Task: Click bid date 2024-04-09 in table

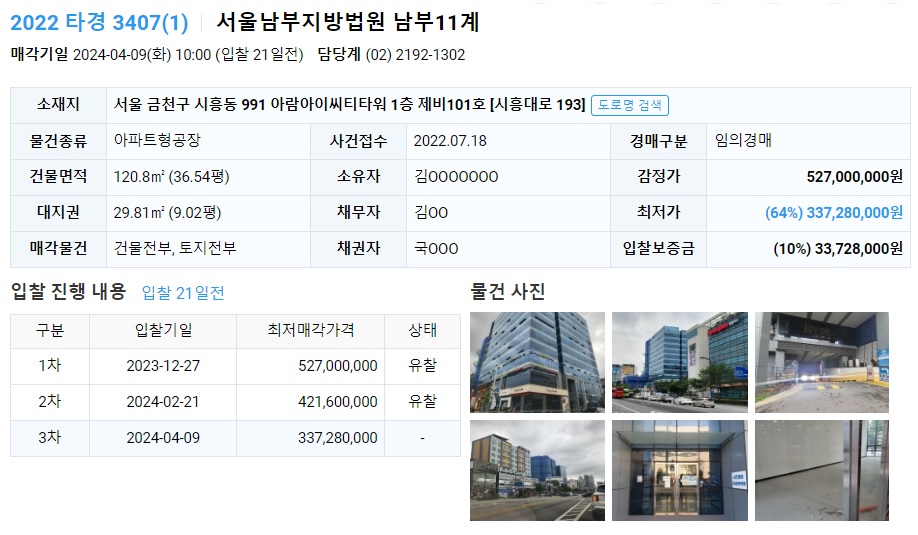Action: click(163, 438)
